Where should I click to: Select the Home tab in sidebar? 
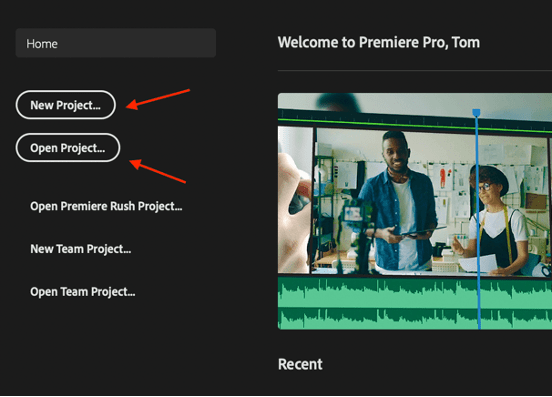click(x=115, y=43)
